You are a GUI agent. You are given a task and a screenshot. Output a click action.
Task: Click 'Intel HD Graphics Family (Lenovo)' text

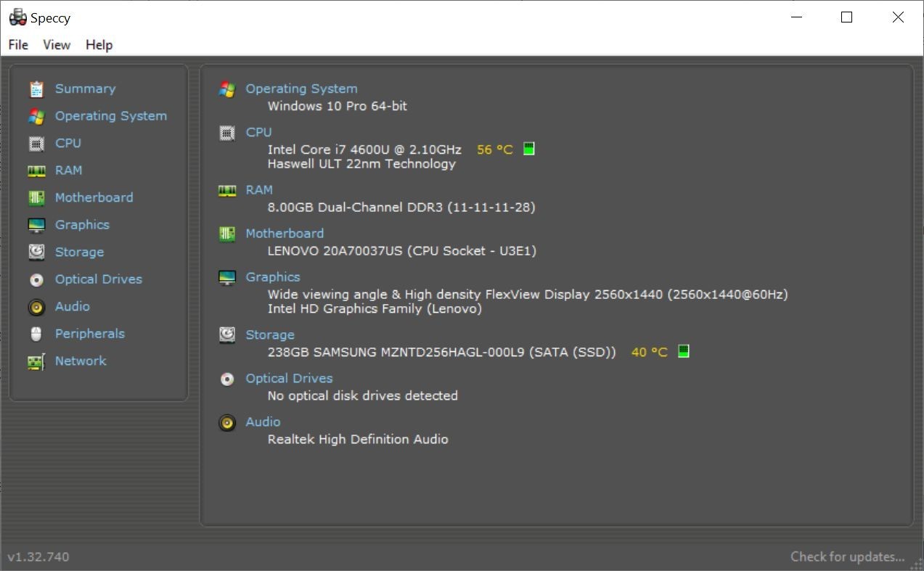click(x=375, y=309)
